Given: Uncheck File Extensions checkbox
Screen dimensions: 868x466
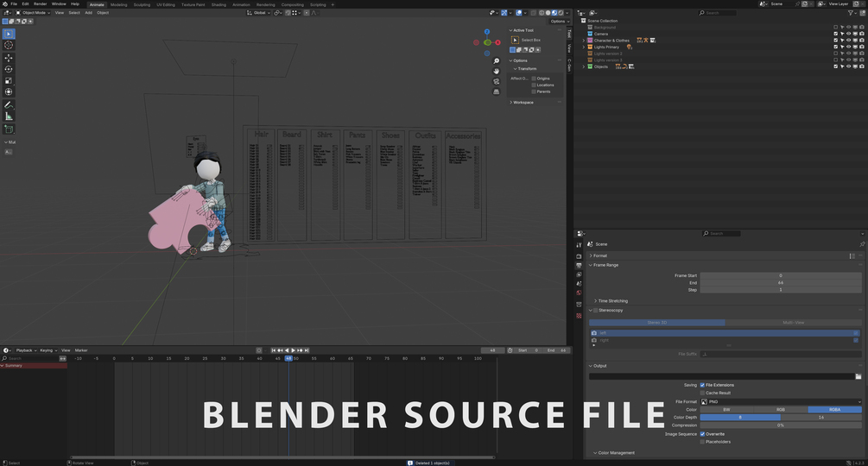Looking at the screenshot, I should click(x=702, y=385).
